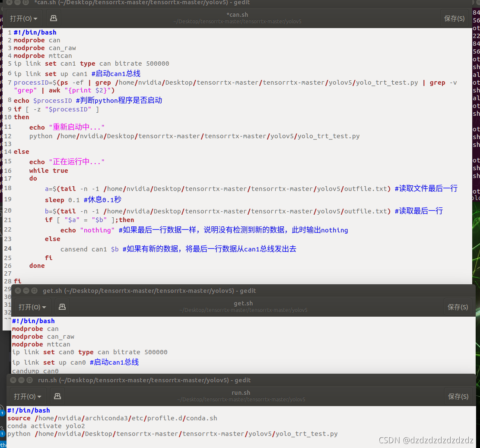Click 'bitrate 500000' on can.sh line 5
Screen dimensions: 480x448
point(142,64)
